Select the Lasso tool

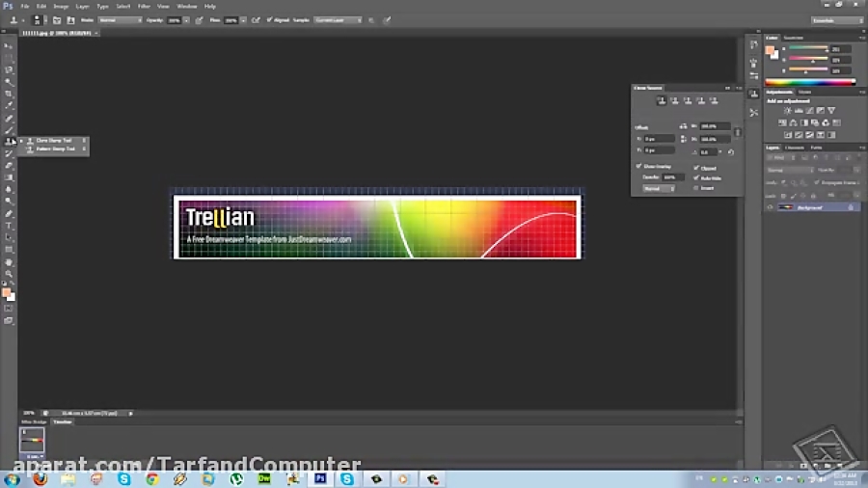pyautogui.click(x=9, y=70)
